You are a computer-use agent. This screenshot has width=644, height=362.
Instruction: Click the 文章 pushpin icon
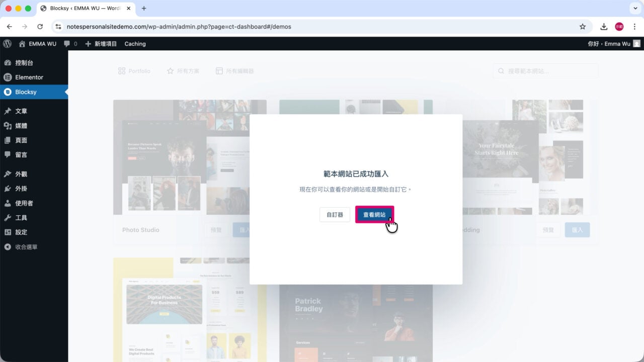[x=8, y=111]
